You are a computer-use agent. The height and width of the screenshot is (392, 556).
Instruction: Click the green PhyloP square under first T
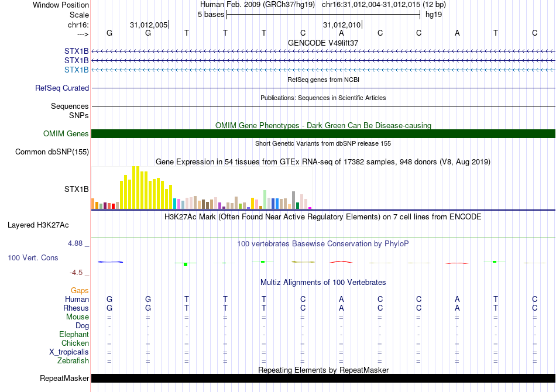click(x=186, y=264)
